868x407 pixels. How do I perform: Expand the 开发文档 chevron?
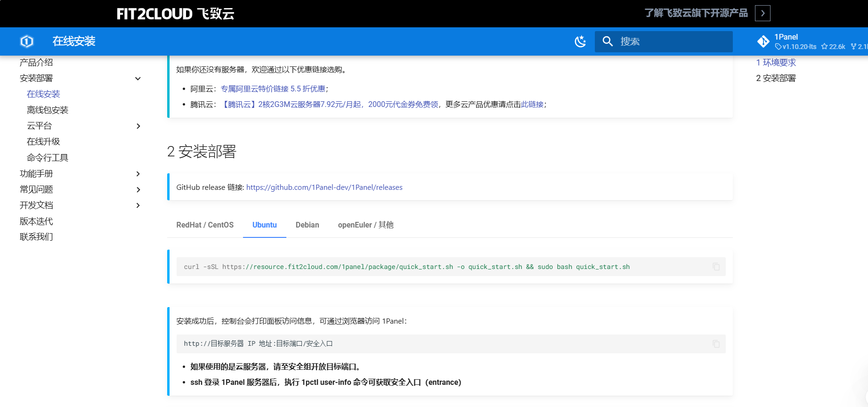[138, 205]
